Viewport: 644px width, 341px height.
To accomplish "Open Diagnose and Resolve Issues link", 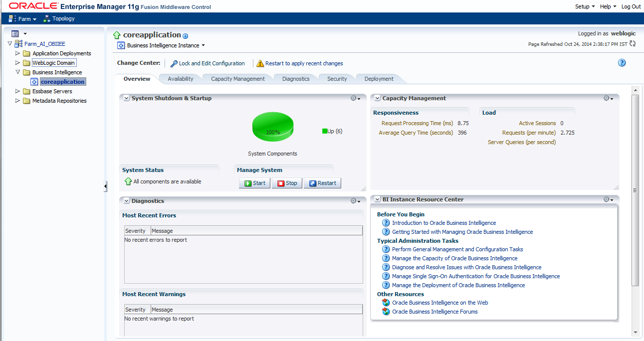I will (x=467, y=267).
